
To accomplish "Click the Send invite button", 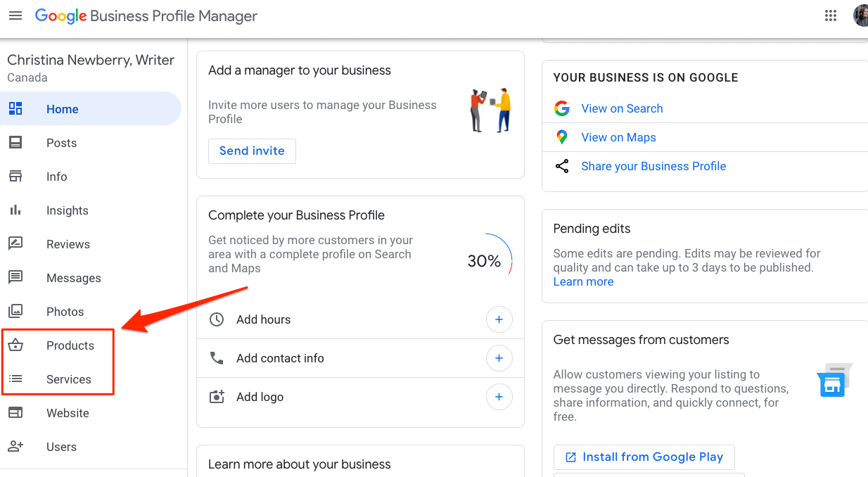I will tap(252, 151).
